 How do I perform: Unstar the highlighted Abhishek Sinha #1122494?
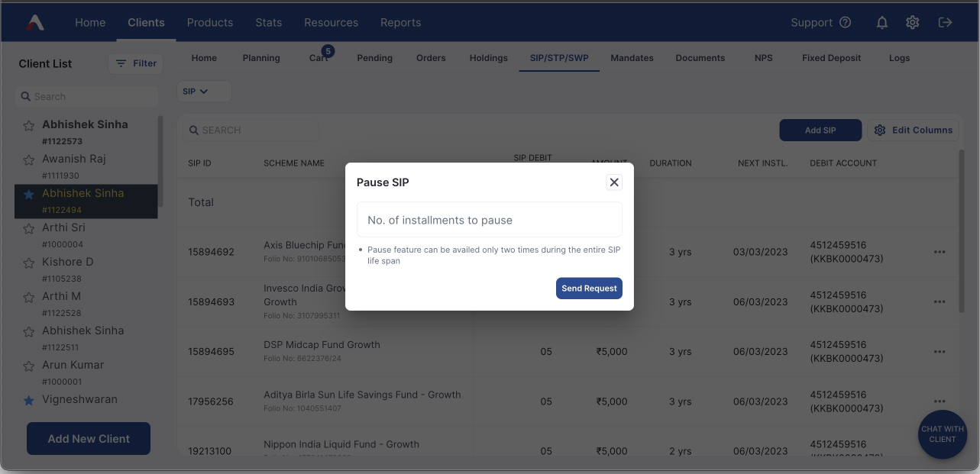[29, 195]
